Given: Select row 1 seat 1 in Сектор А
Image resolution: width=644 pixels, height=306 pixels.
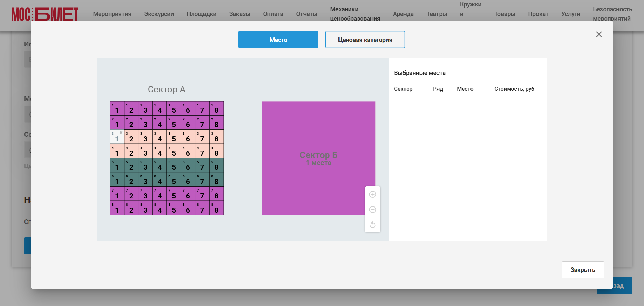Looking at the screenshot, I should [x=117, y=108].
